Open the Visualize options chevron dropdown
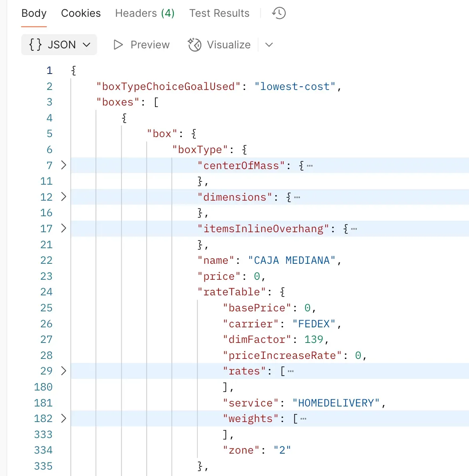This screenshot has width=469, height=476. click(x=269, y=45)
